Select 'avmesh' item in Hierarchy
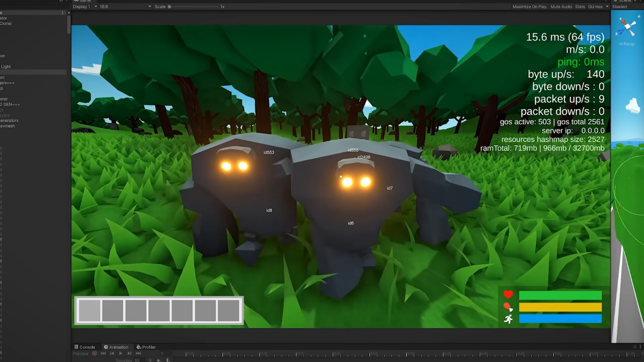The image size is (644, 362). (x=7, y=126)
